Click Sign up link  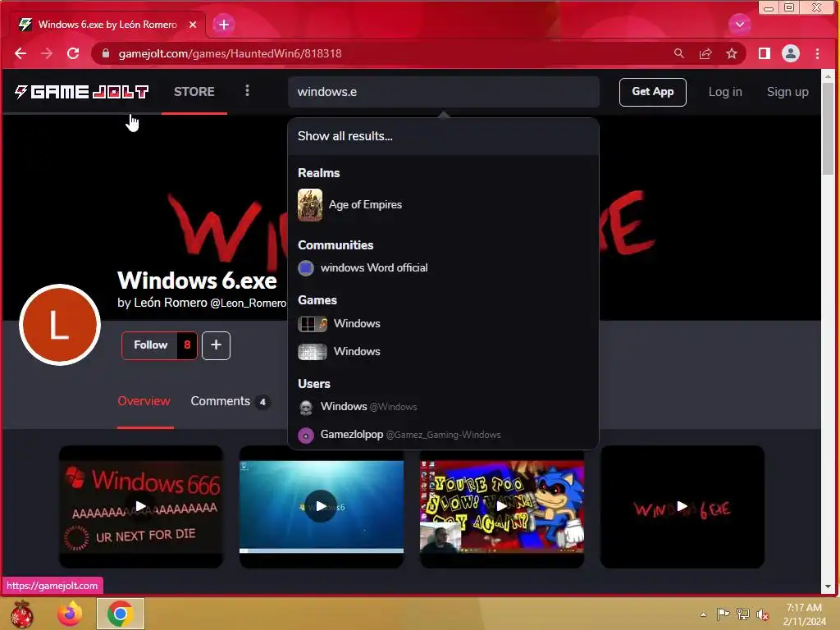pos(787,92)
